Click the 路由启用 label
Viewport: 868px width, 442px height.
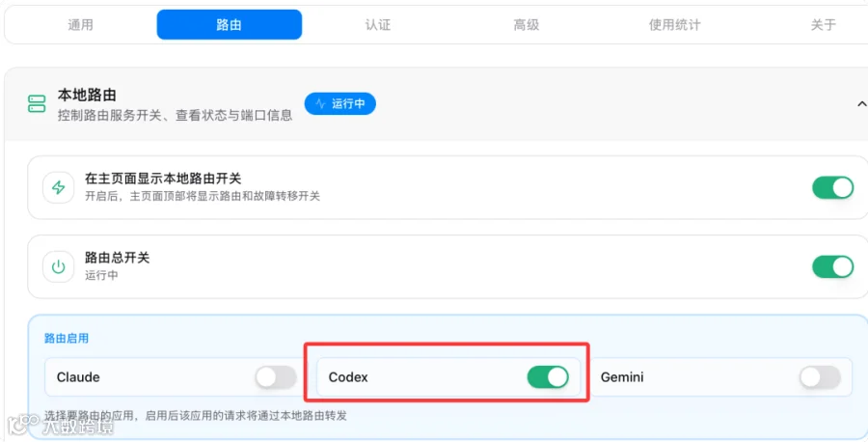pos(67,338)
